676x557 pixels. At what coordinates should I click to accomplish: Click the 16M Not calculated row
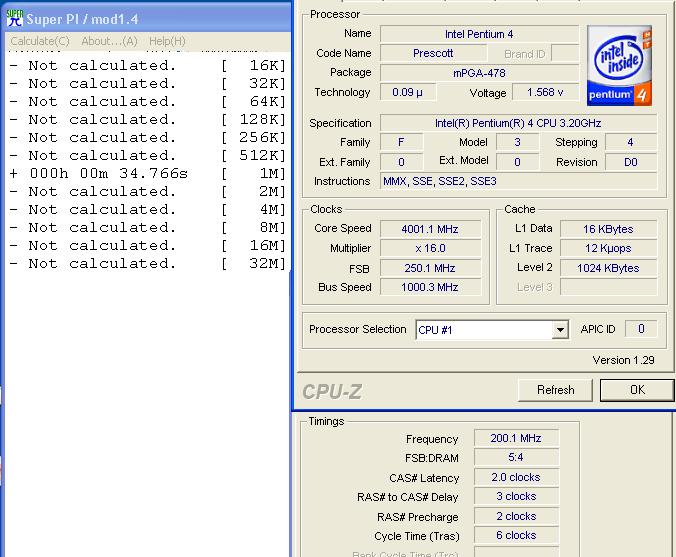[x=147, y=245]
